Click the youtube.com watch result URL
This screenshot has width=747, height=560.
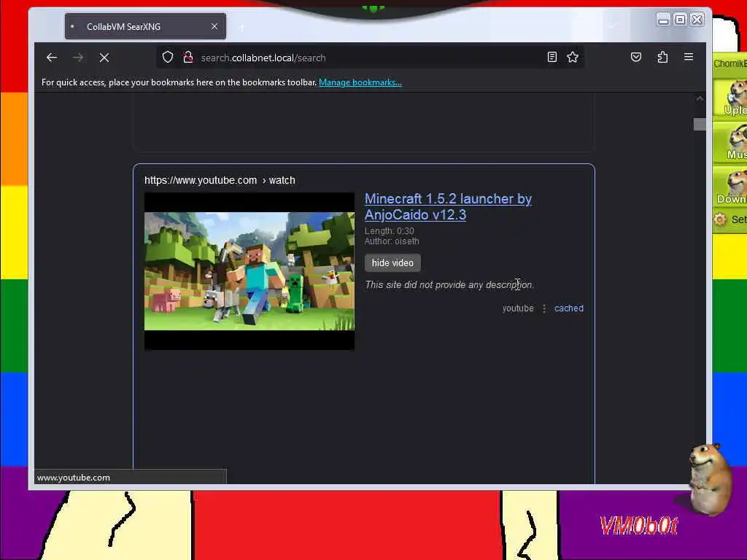[220, 181]
